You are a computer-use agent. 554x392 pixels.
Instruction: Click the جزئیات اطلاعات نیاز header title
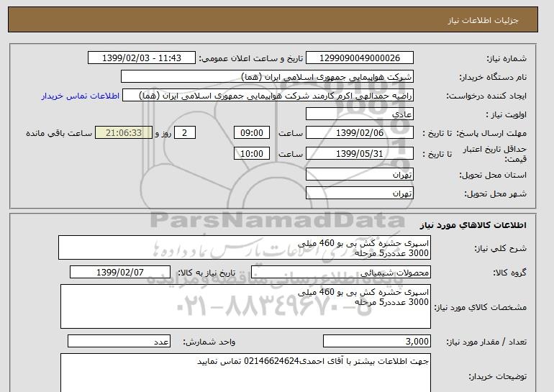click(483, 20)
